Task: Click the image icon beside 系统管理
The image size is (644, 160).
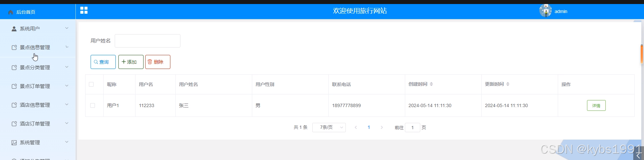Action: click(14, 143)
